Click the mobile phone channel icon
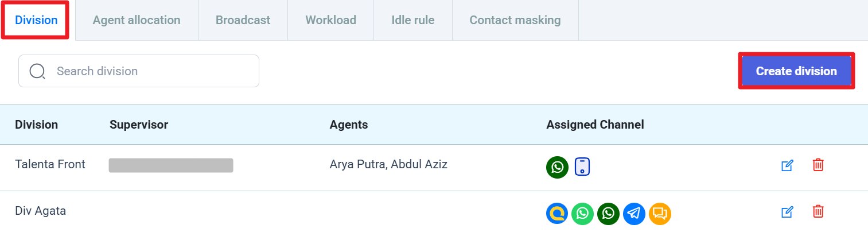The width and height of the screenshot is (868, 232). [x=582, y=167]
